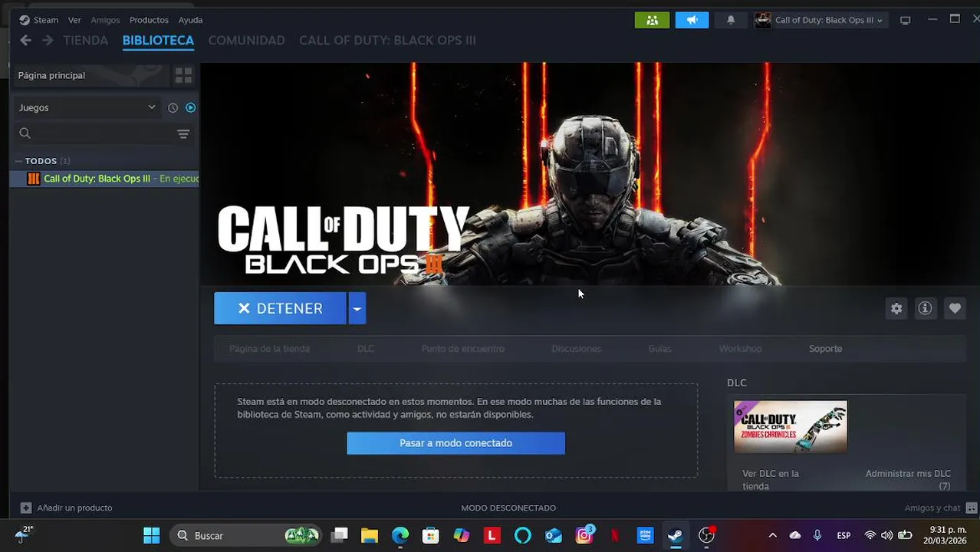Switch to Big Picture mode icon
Image resolution: width=980 pixels, height=552 pixels.
(x=905, y=20)
